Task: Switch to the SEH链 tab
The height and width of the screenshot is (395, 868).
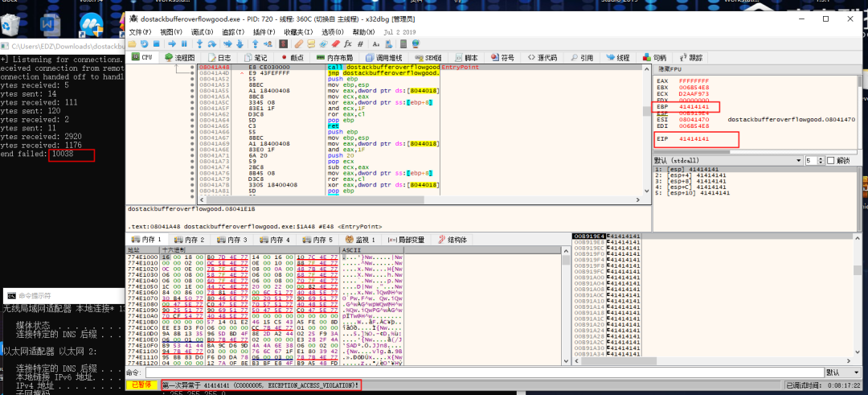Action: pyautogui.click(x=428, y=58)
